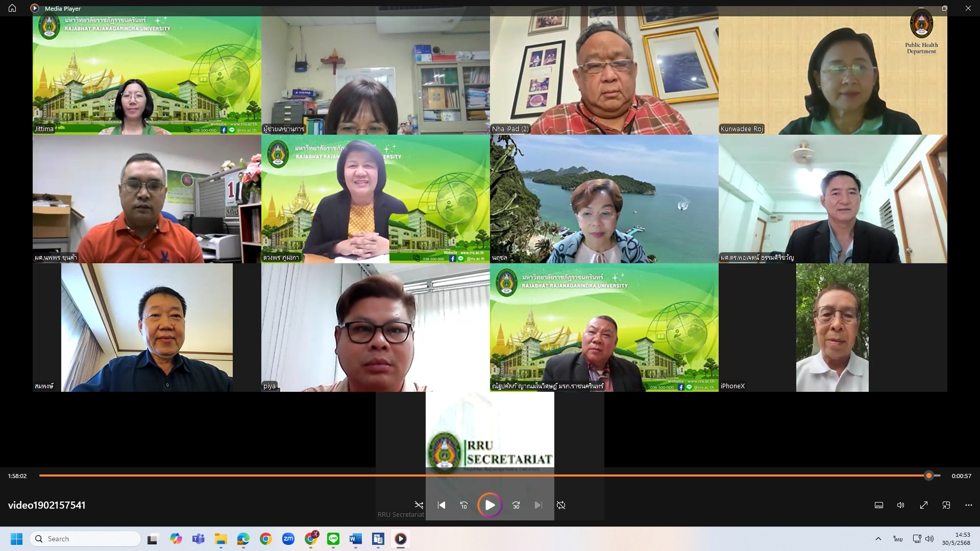Open the system tray speaker icon
This screenshot has height=551, width=980.
click(x=929, y=539)
